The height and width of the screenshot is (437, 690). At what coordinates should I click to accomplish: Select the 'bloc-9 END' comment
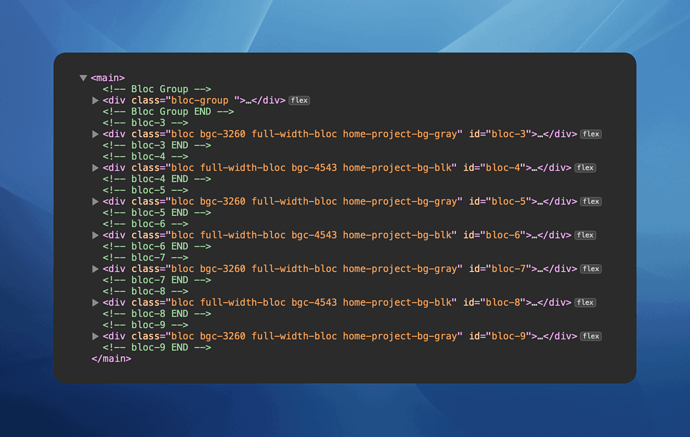(157, 348)
